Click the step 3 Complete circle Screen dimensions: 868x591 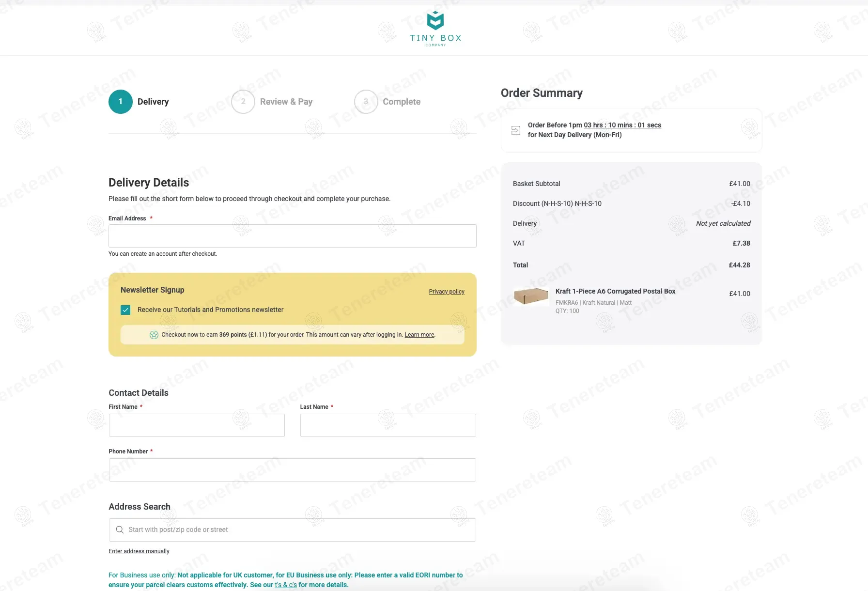pyautogui.click(x=366, y=102)
